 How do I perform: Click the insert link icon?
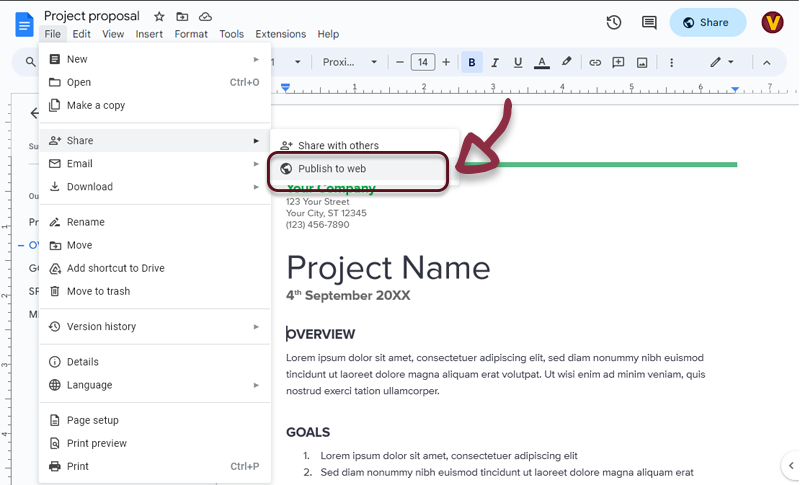coord(595,62)
